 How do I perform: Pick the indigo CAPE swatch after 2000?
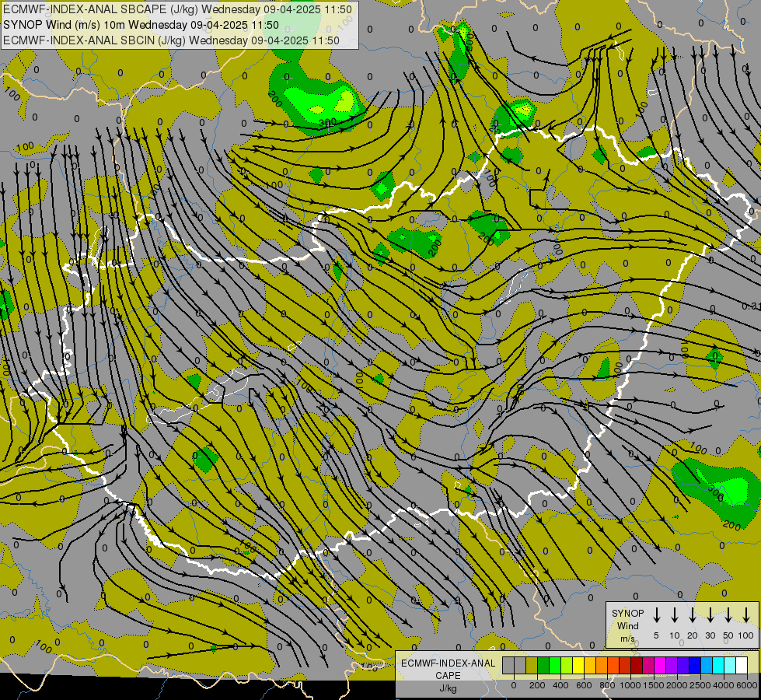(683, 665)
